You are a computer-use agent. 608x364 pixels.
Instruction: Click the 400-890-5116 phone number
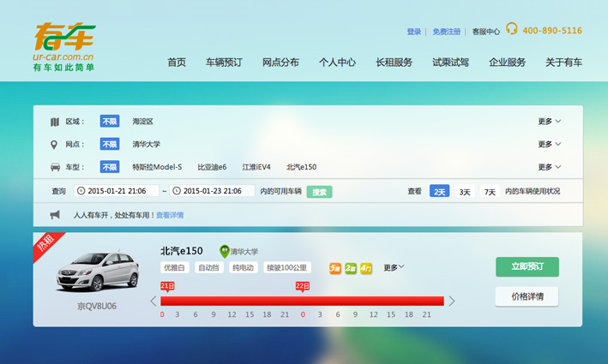pyautogui.click(x=552, y=31)
